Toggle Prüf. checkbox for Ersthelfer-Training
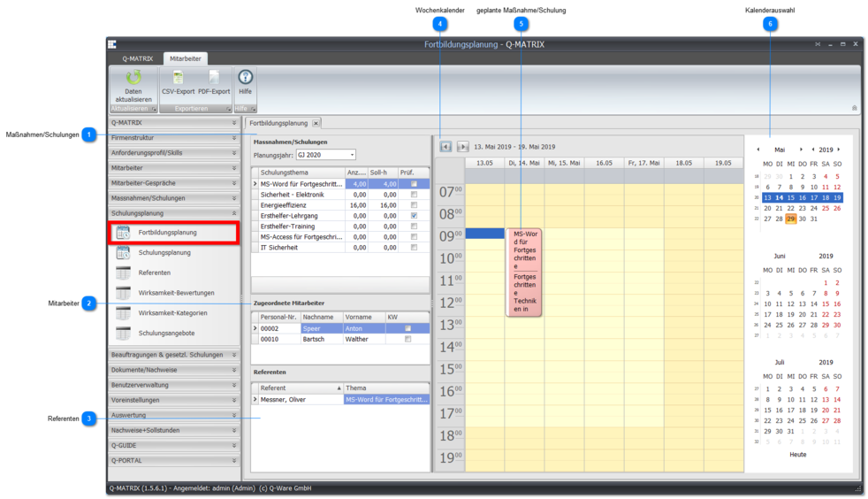 click(x=414, y=226)
